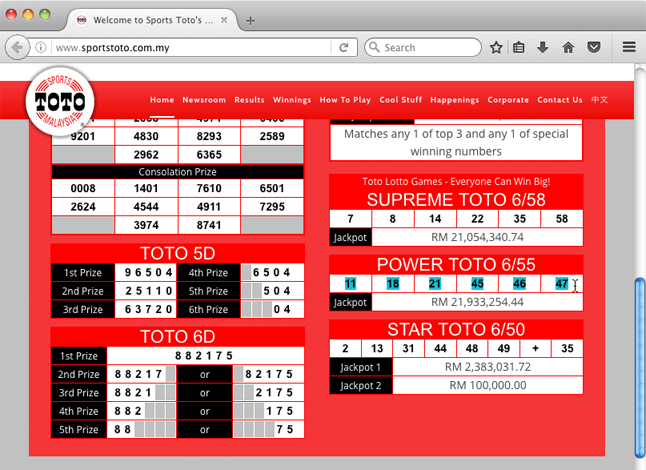Click the Pocket icon in toolbar
This screenshot has height=470, width=646.
(593, 47)
